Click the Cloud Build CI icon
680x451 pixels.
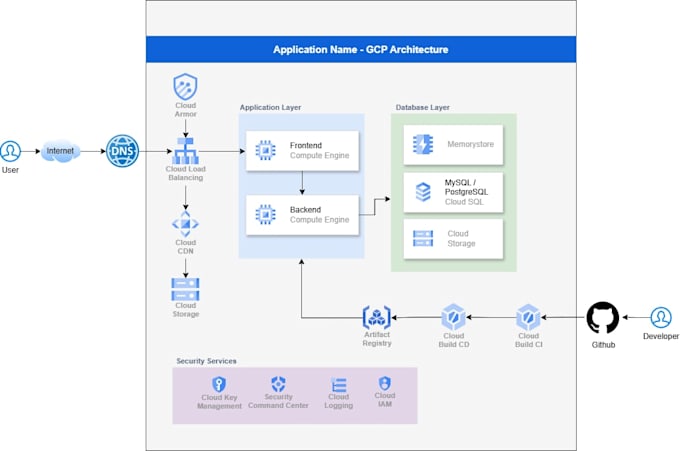(x=528, y=317)
